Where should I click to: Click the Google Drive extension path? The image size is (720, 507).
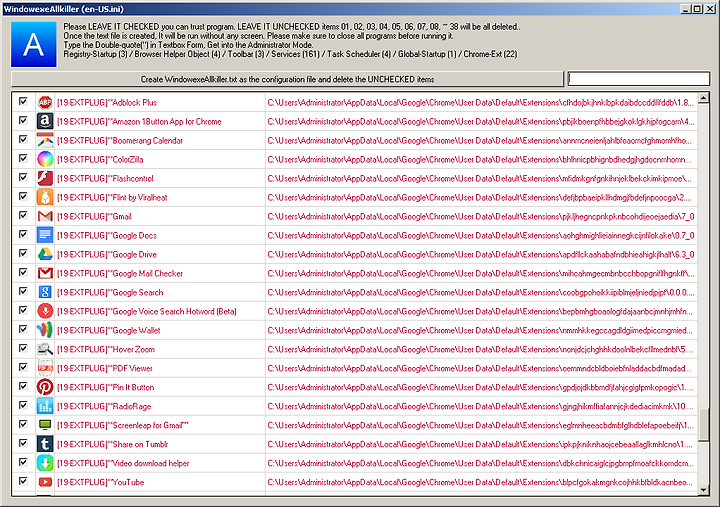pos(481,254)
